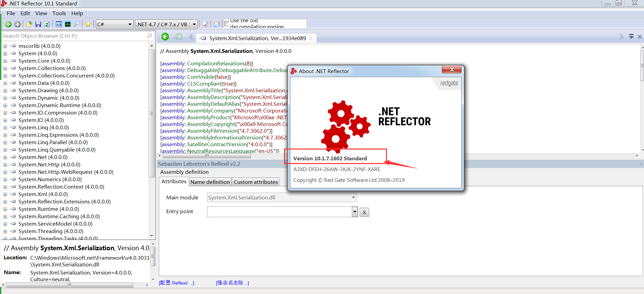This screenshot has height=294, width=644.
Task: Expand the System.Linq (4.0.0.0) node
Action: [5, 128]
